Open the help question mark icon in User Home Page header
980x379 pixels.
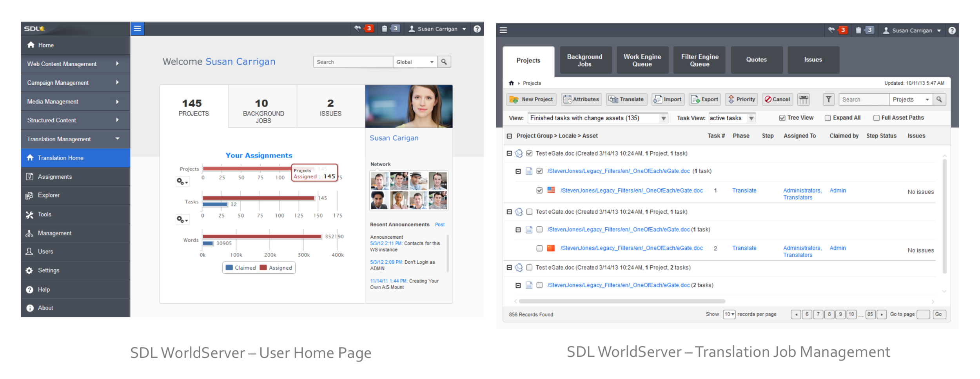pyautogui.click(x=477, y=29)
